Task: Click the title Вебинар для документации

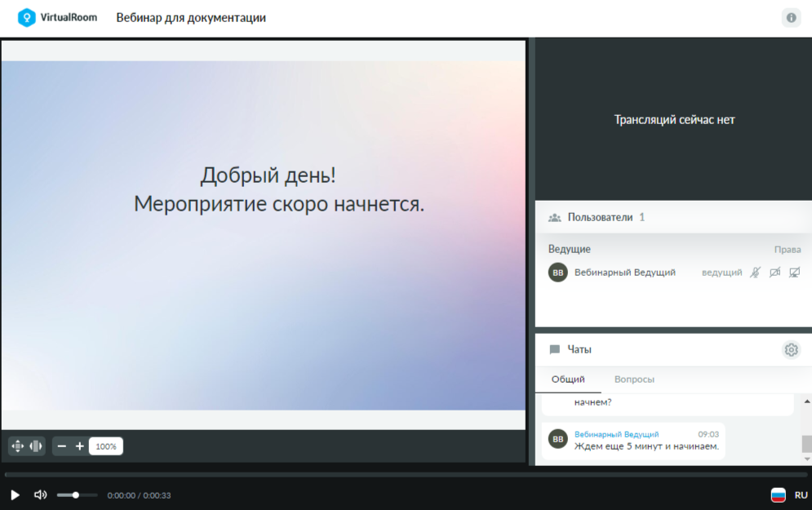Action: click(191, 18)
